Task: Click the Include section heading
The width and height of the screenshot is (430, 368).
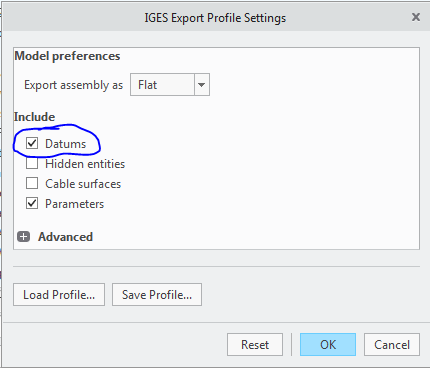Action: 34,117
